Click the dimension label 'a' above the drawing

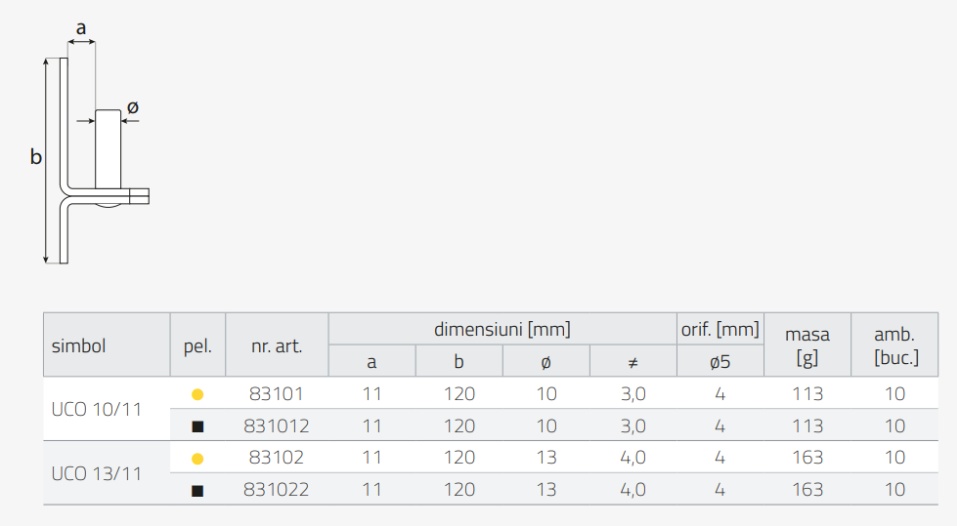click(x=81, y=28)
